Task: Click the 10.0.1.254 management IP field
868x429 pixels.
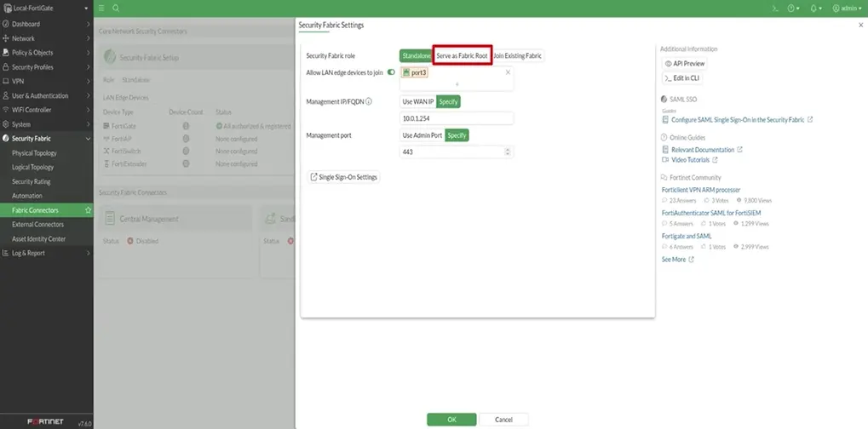Action: 457,118
